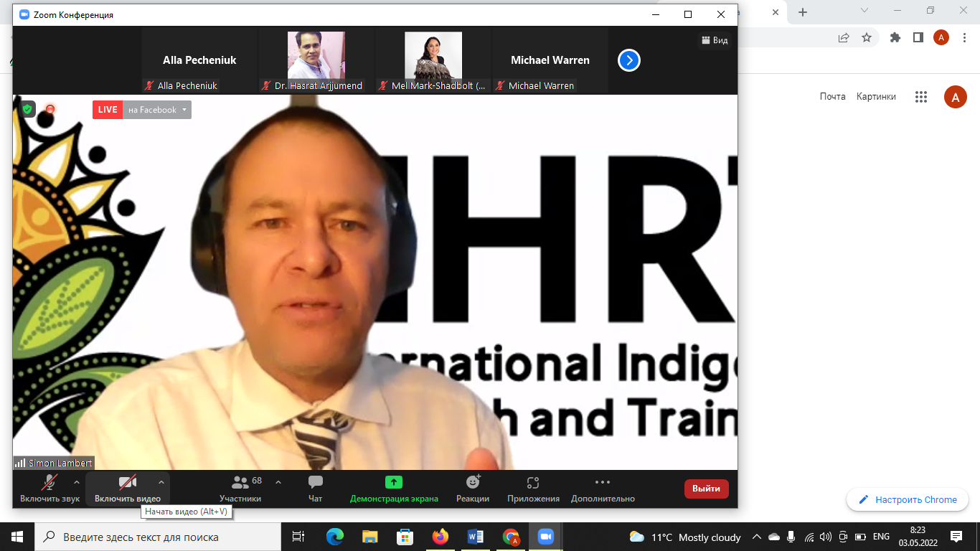This screenshot has width=980, height=551.
Task: Click the green encryption shield icon
Action: click(x=27, y=109)
